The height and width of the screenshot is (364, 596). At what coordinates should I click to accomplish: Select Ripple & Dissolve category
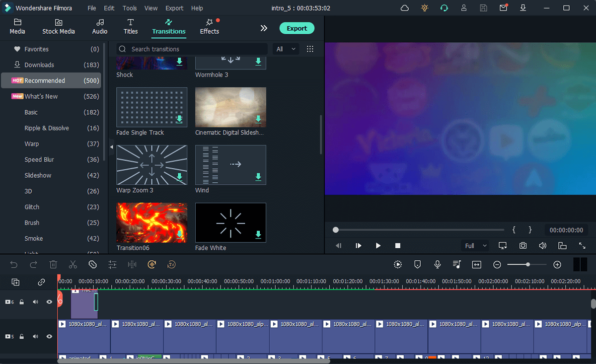[51, 128]
